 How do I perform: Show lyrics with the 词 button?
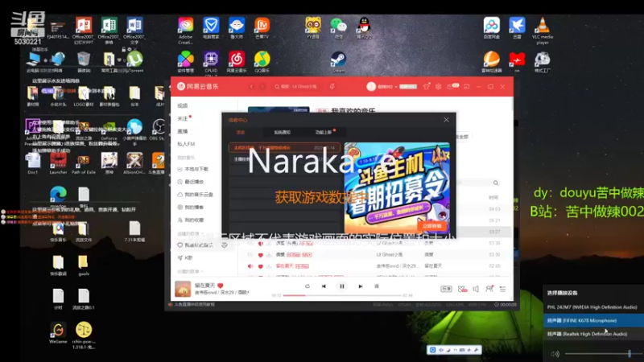[x=377, y=286]
